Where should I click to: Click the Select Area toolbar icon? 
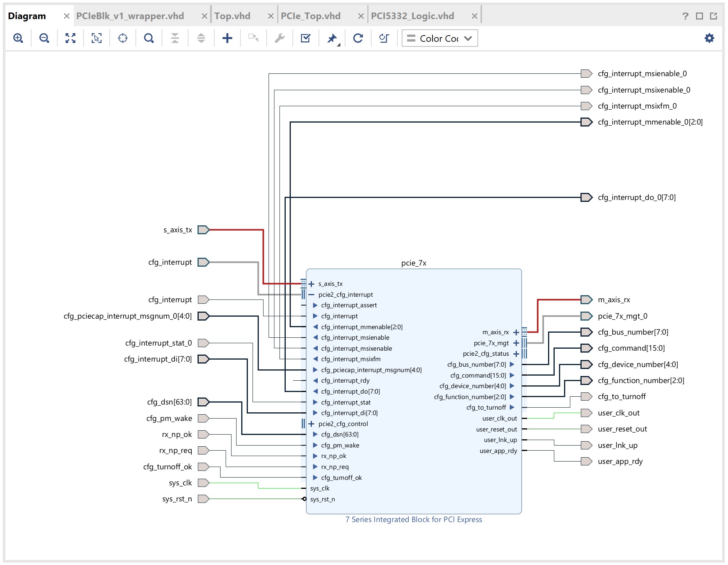pos(96,38)
